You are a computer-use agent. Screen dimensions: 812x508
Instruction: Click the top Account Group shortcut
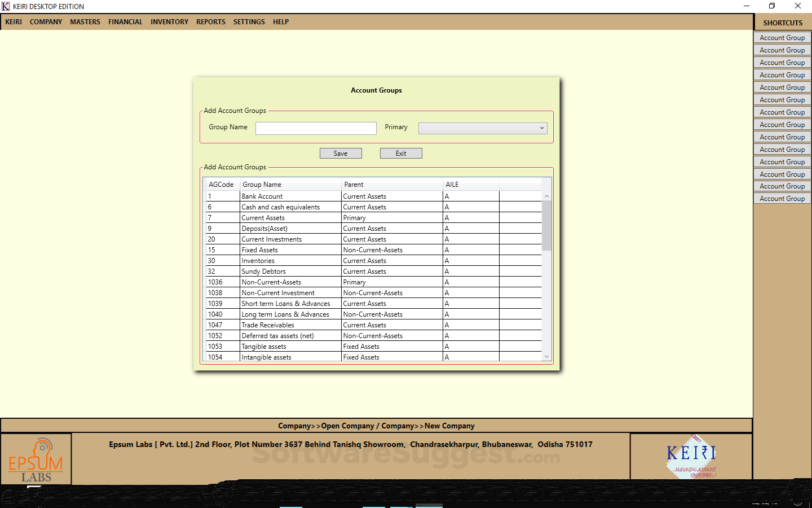tap(782, 37)
